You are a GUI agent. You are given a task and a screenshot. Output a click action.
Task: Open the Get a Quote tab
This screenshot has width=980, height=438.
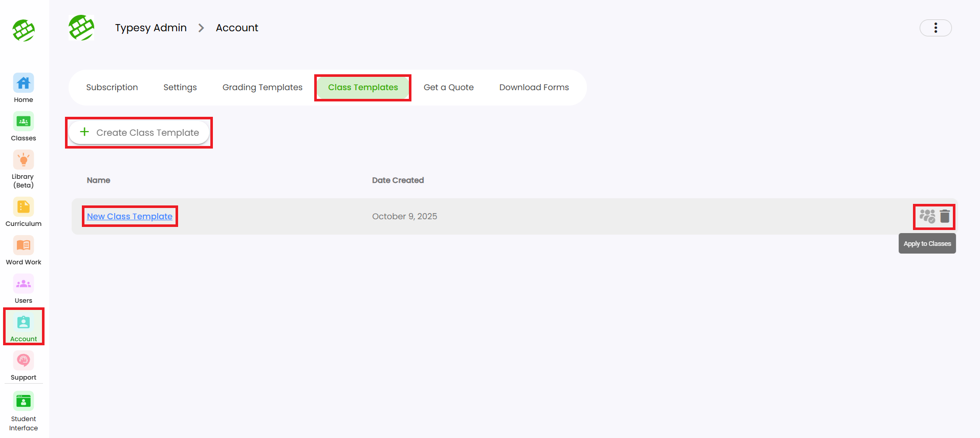(448, 88)
